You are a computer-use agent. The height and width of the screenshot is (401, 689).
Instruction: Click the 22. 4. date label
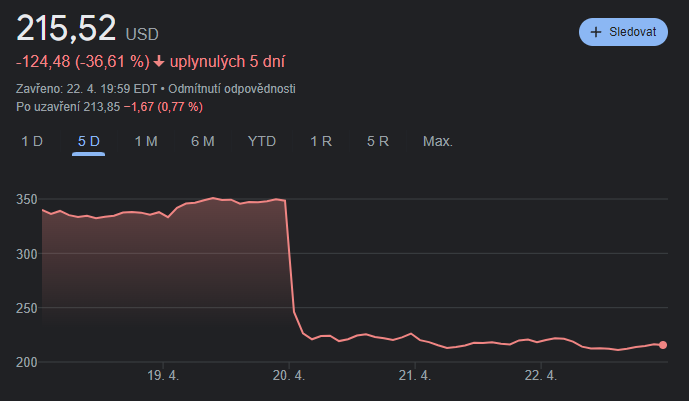(x=539, y=376)
